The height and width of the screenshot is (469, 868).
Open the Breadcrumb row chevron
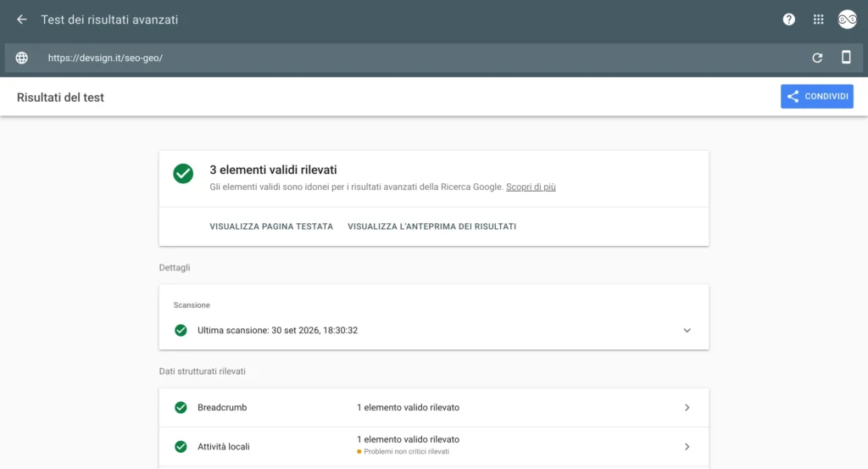coord(687,408)
